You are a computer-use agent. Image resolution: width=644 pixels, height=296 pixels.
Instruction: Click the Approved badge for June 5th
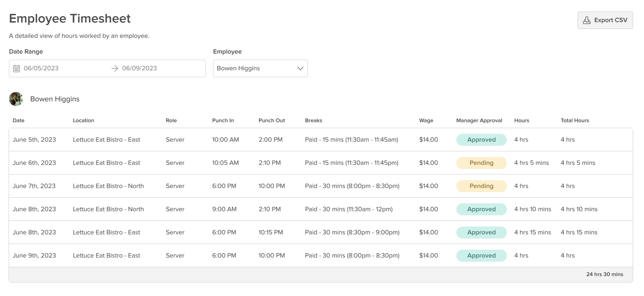[481, 140]
